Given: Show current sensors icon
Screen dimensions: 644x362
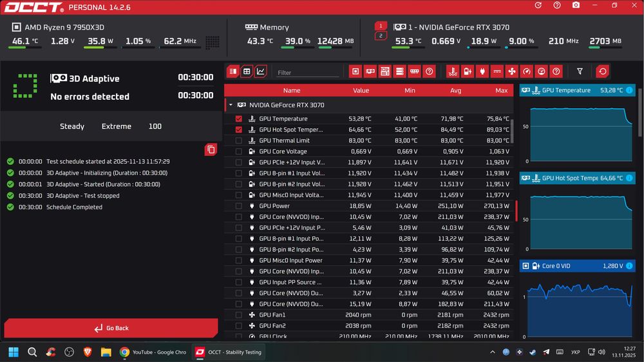Looking at the screenshot, I should click(x=497, y=71).
